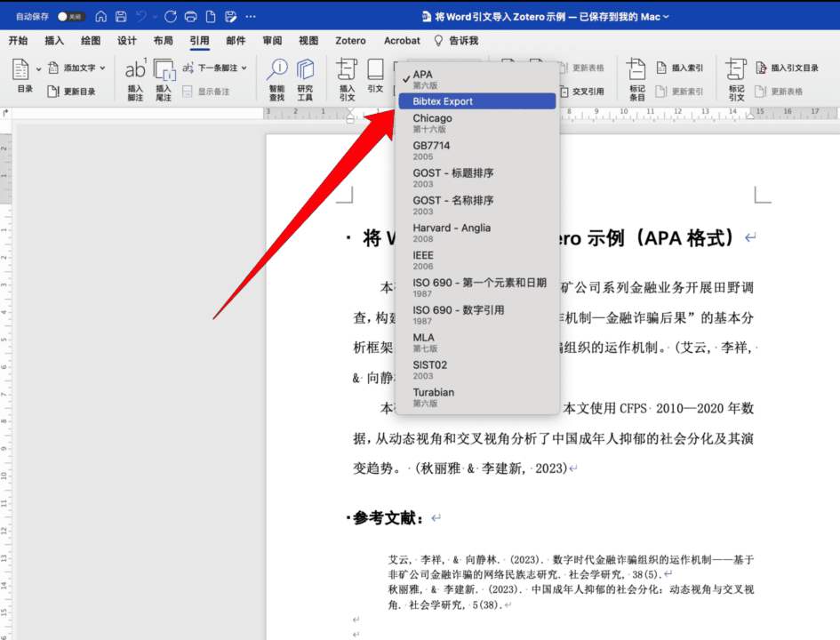
Task: Switch to the Zotero ribbon tab
Action: point(350,40)
